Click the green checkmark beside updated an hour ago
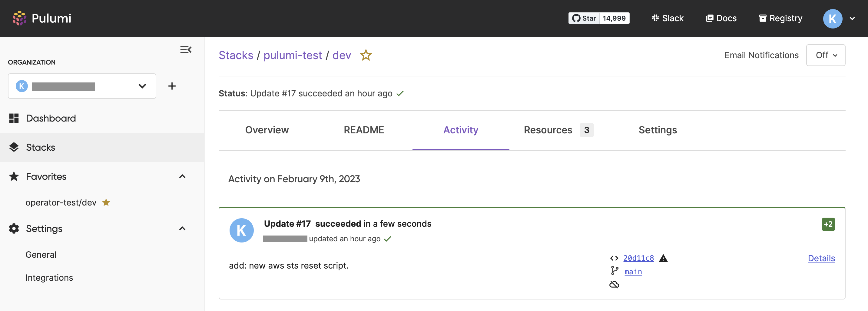Screen dimensions: 868x311 coord(387,239)
